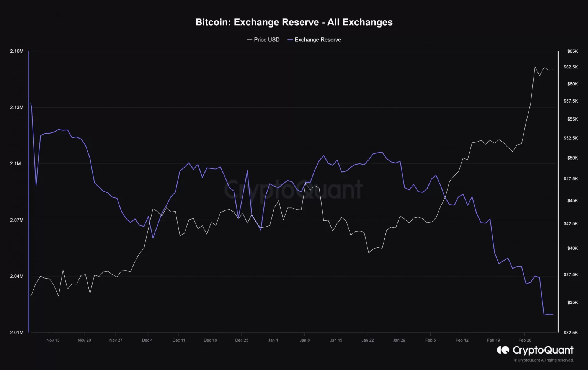Click the Jan 1 date label
This screenshot has width=588, height=370.
[x=273, y=340]
